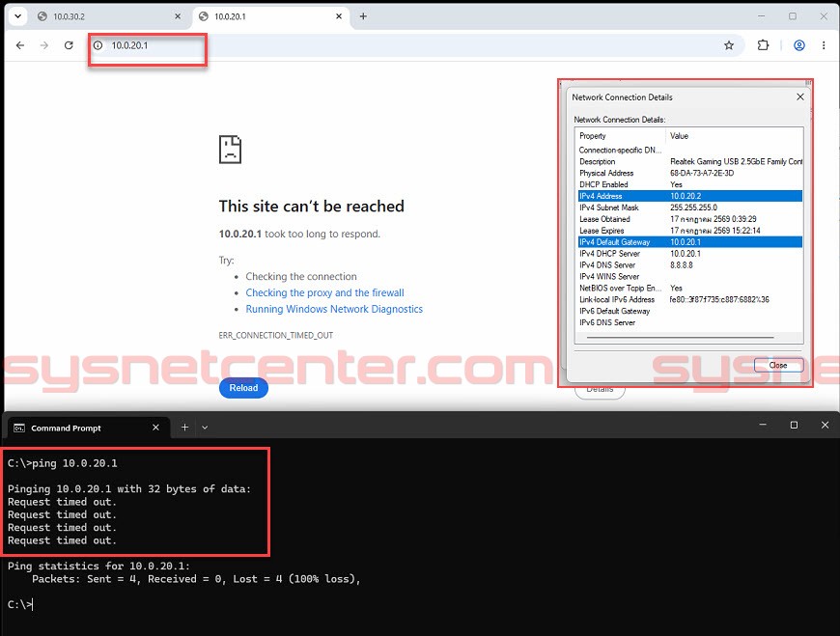The height and width of the screenshot is (636, 840).
Task: Click the browser back arrow
Action: [20, 45]
